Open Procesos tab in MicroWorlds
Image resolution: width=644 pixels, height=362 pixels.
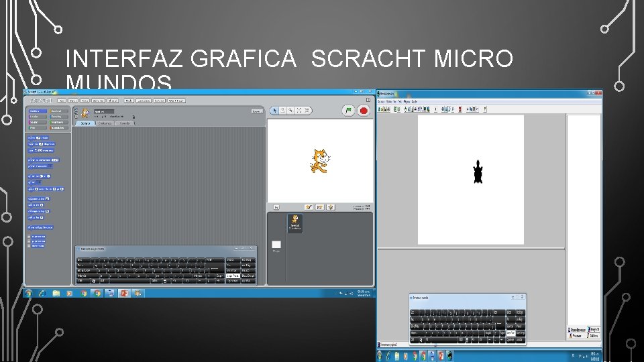coord(577,335)
